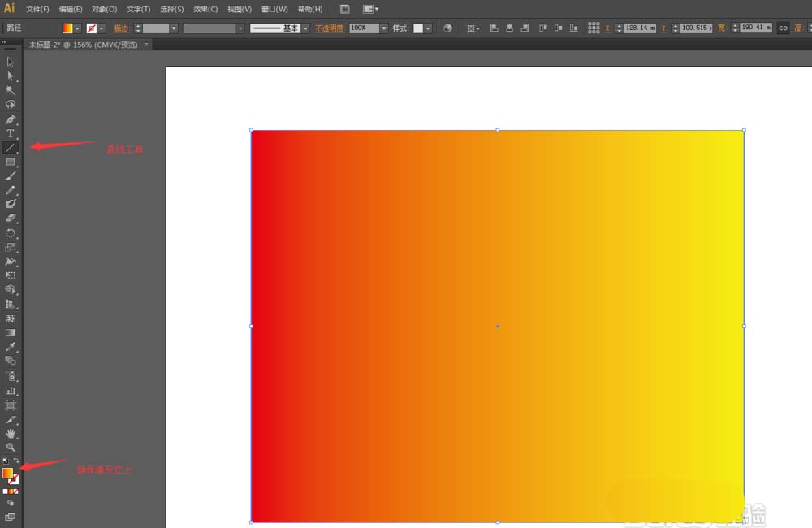Expand the fill color dropdown in control bar
The width and height of the screenshot is (812, 528).
(x=77, y=28)
